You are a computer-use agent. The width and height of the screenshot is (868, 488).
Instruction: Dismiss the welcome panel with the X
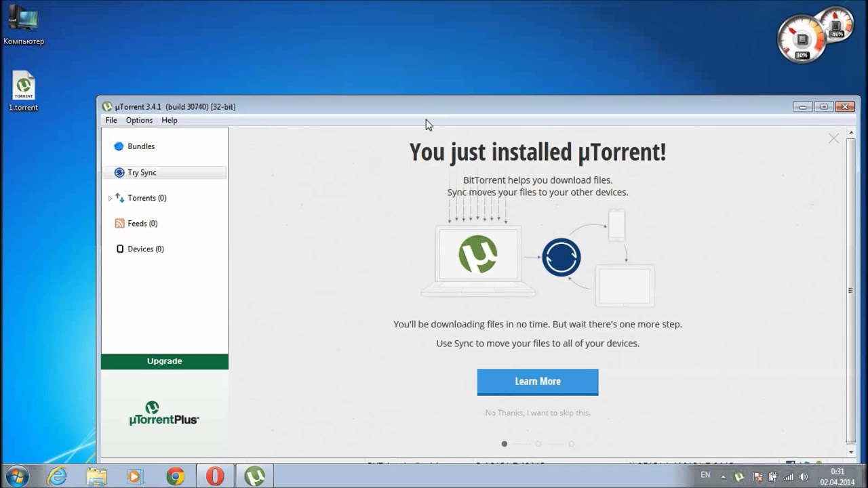pyautogui.click(x=833, y=138)
